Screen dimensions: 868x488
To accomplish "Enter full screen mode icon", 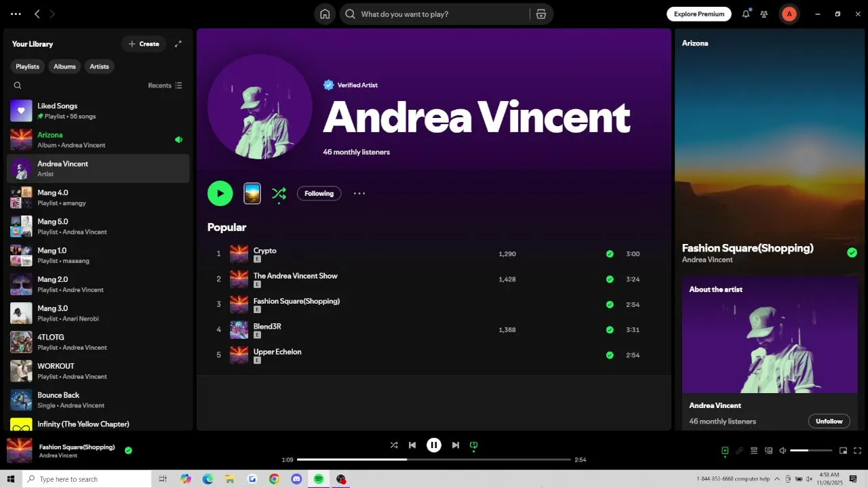I will click(x=858, y=451).
